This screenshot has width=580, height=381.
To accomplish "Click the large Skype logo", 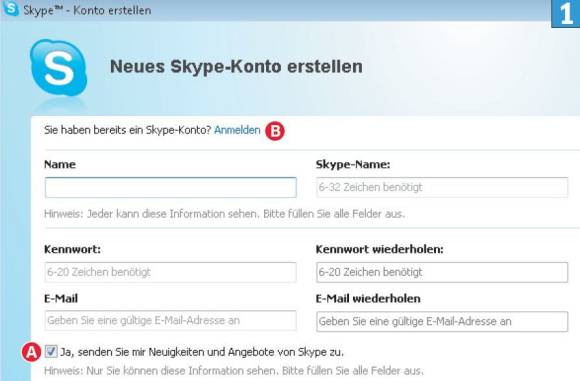I will (x=58, y=68).
